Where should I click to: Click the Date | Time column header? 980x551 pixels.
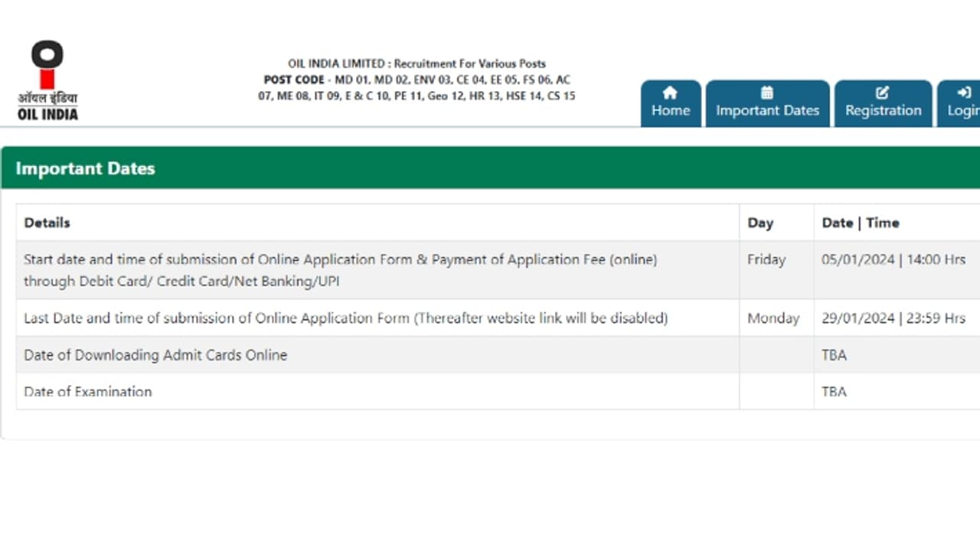coord(860,223)
